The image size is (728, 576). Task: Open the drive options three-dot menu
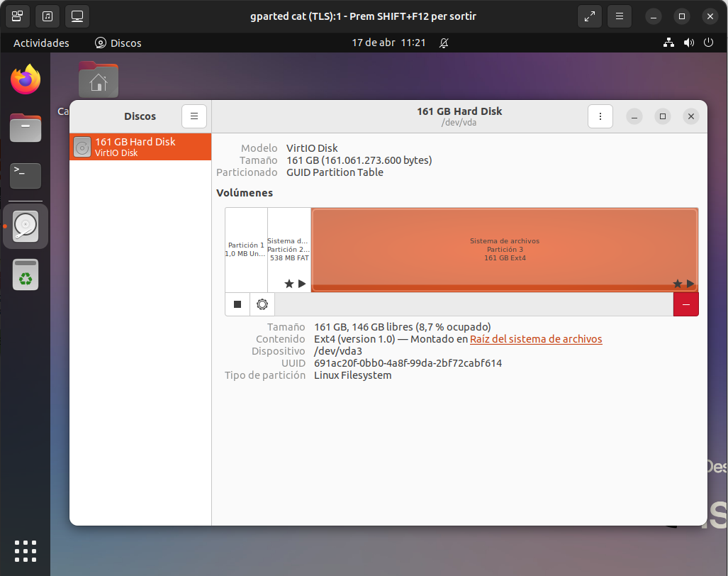tap(600, 116)
